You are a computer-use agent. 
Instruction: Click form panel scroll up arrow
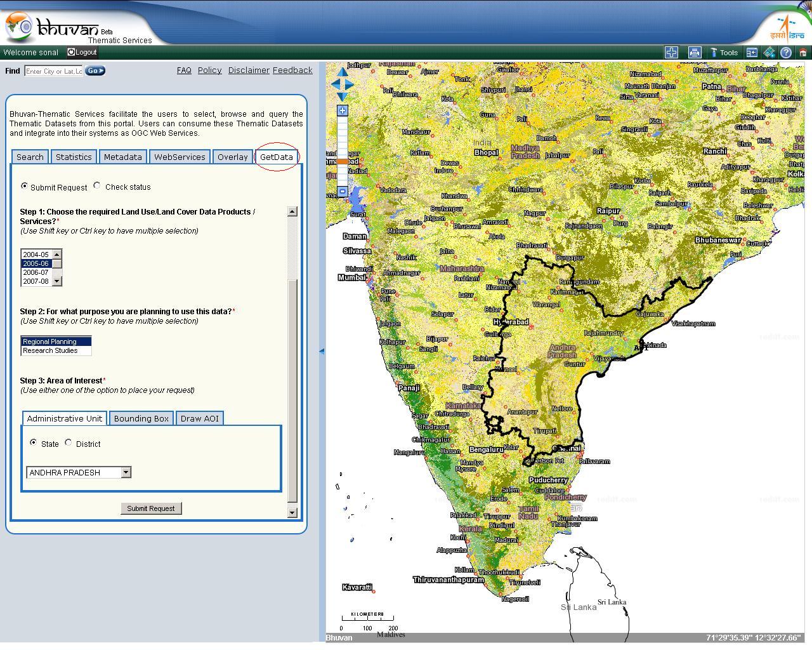click(292, 211)
